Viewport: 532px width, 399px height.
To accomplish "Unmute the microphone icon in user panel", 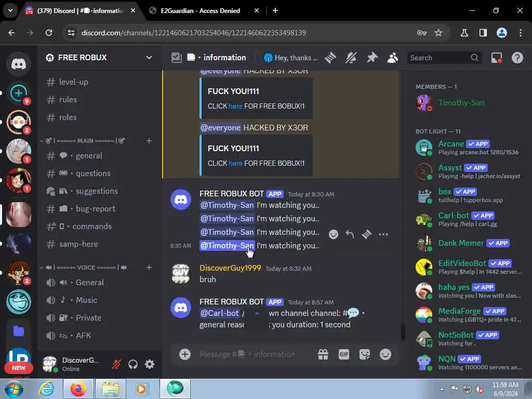I will (116, 364).
